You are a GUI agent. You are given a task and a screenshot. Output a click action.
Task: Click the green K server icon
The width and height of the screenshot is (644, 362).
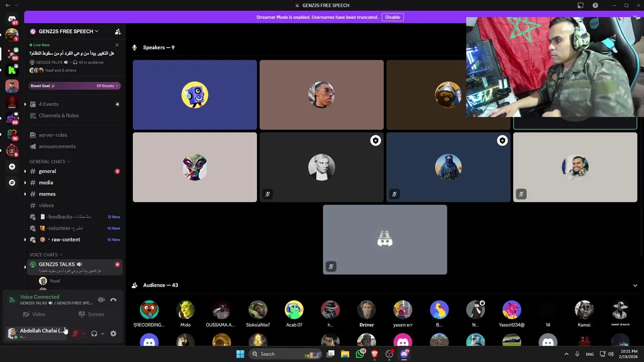coord(12,70)
